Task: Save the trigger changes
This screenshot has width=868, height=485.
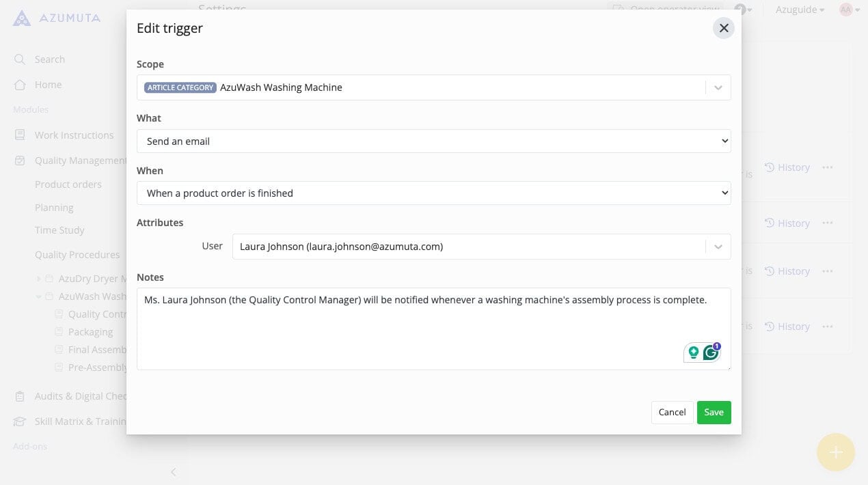Action: pos(714,413)
